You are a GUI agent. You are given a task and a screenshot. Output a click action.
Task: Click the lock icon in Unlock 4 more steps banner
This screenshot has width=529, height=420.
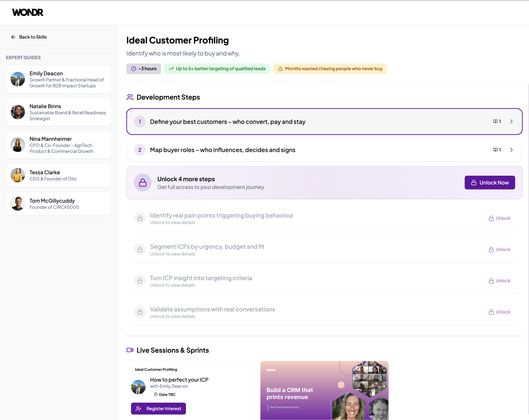pos(142,182)
